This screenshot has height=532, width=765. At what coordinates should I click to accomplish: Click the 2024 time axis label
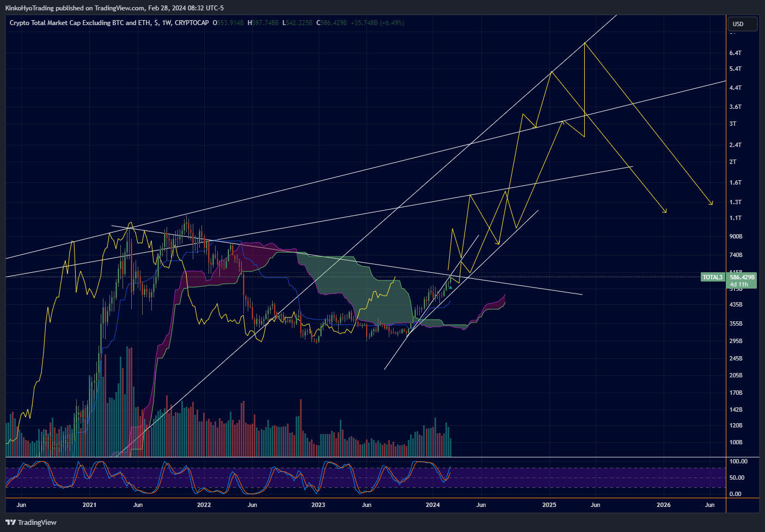[x=433, y=505]
